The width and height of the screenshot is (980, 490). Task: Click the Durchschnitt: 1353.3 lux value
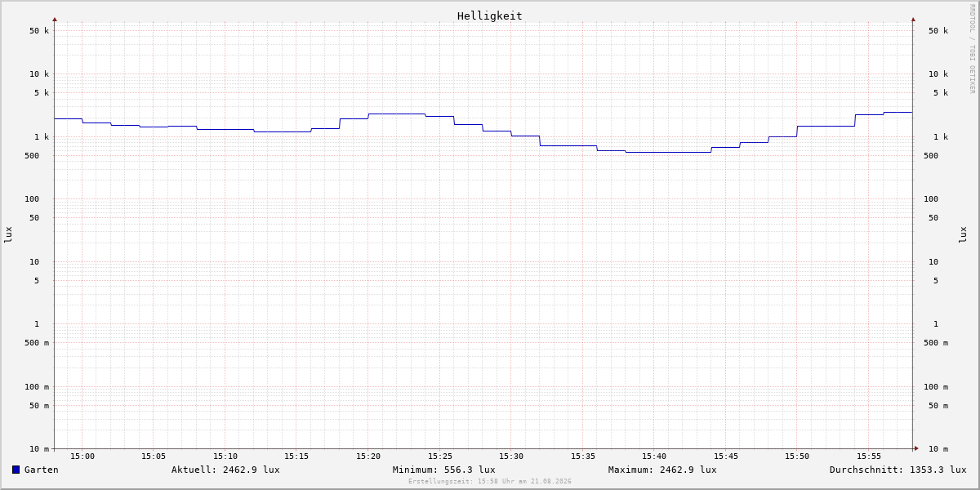[898, 470]
